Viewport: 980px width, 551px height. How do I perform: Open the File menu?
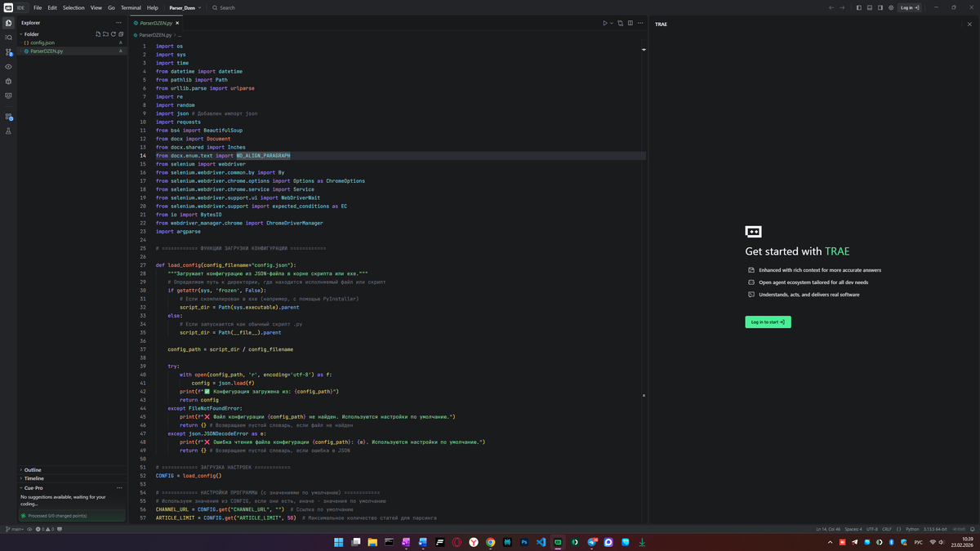coord(38,7)
